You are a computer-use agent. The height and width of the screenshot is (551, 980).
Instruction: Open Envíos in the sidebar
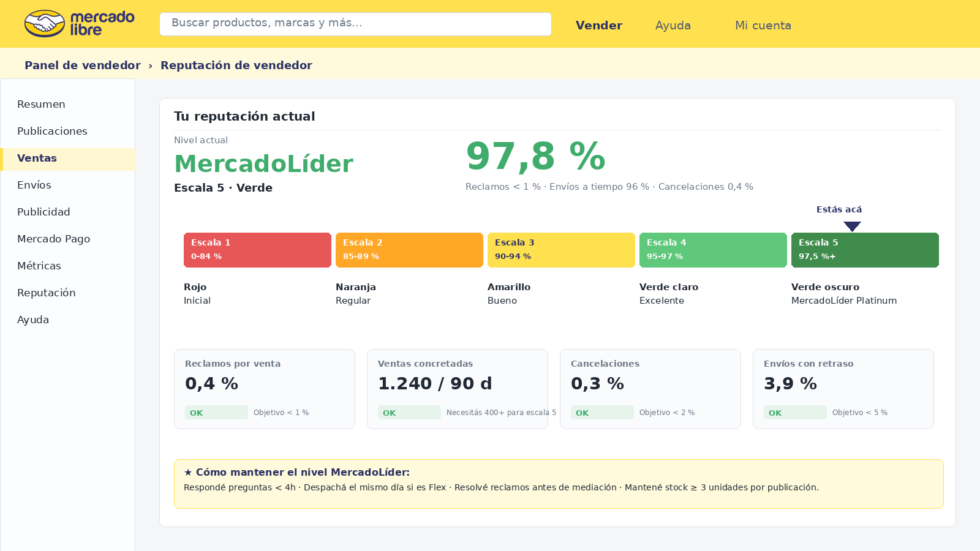coord(67,185)
